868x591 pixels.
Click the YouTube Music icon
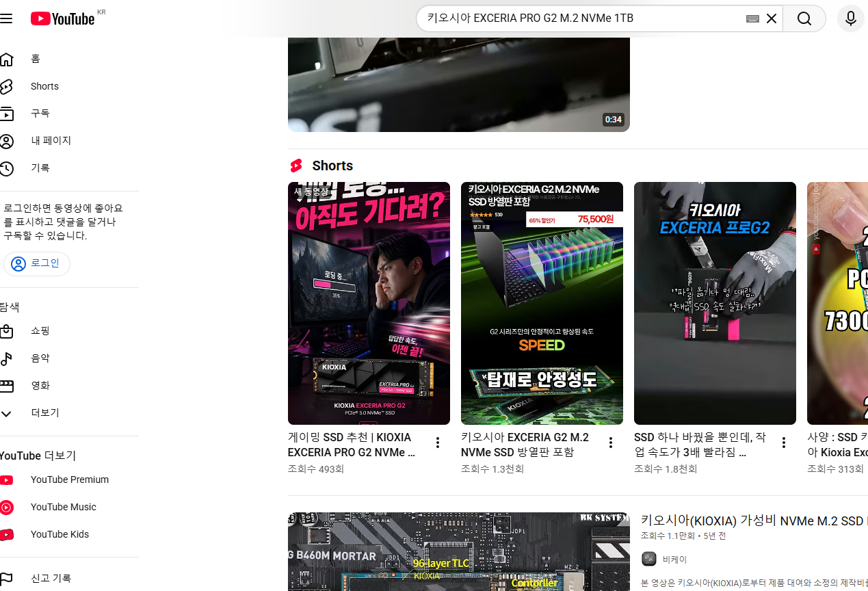click(x=6, y=508)
